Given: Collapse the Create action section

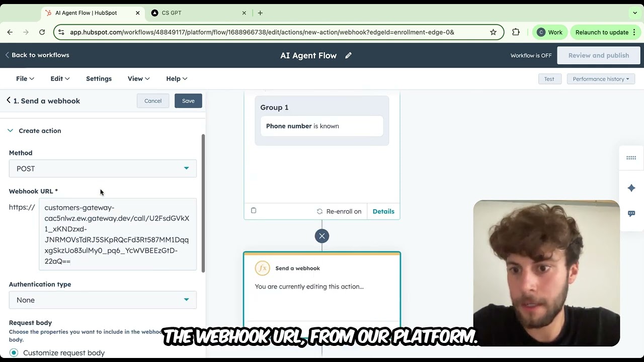Looking at the screenshot, I should pos(35,131).
